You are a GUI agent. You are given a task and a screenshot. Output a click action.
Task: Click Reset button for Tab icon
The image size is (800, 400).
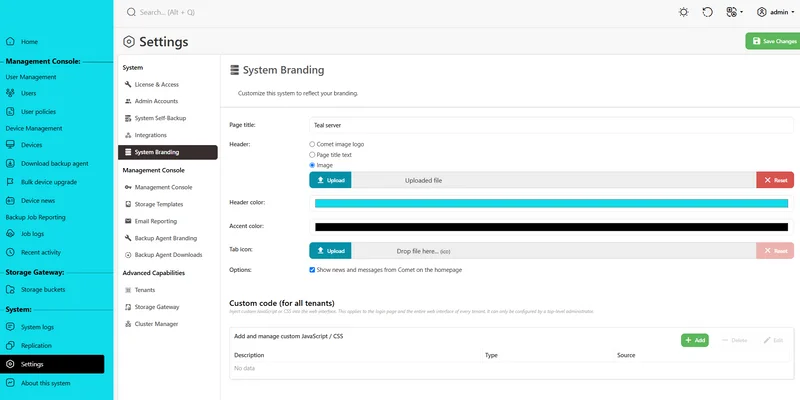(x=775, y=251)
